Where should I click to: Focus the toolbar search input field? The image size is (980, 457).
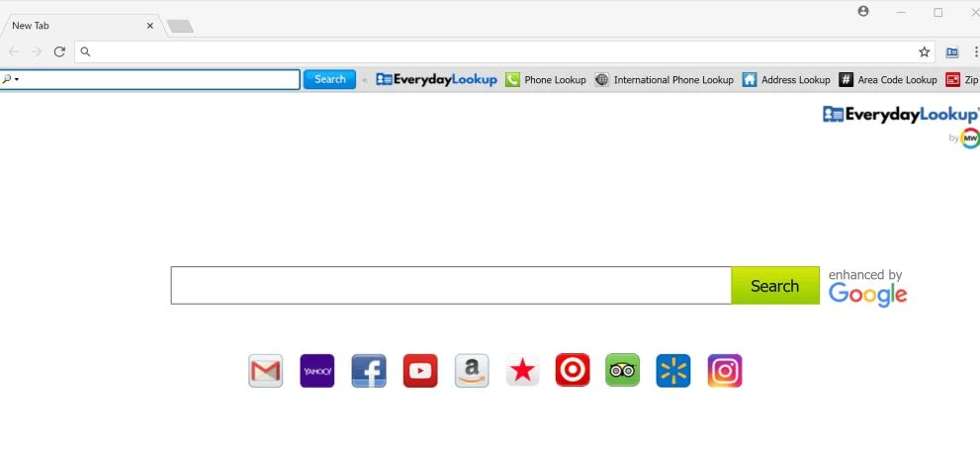click(150, 79)
